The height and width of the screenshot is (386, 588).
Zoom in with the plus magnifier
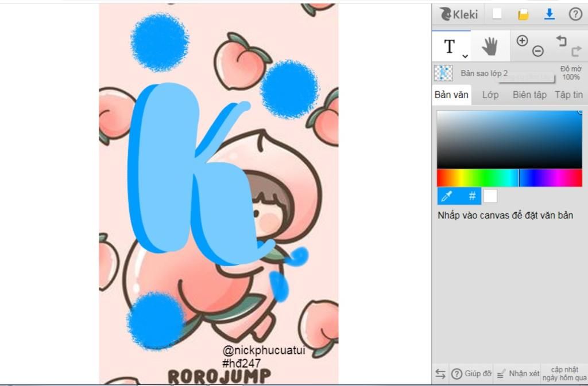(522, 40)
